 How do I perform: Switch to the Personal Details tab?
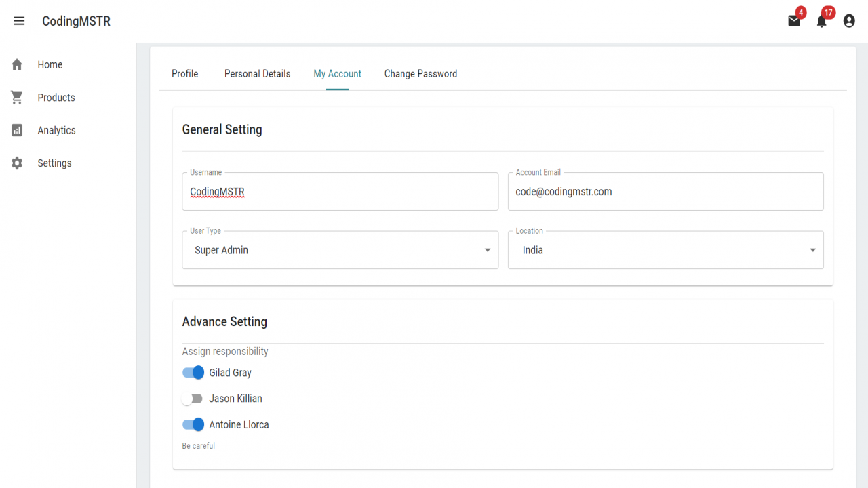(x=258, y=74)
